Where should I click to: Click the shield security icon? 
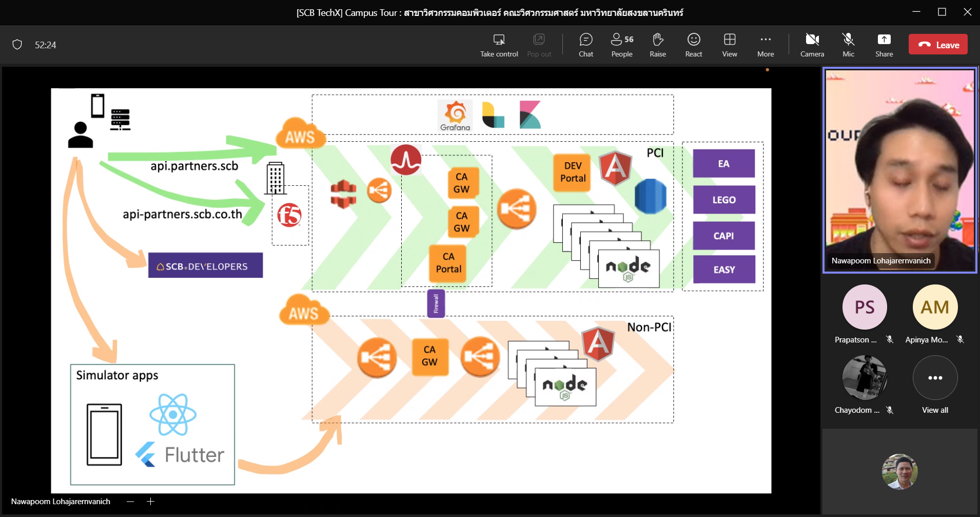click(17, 45)
